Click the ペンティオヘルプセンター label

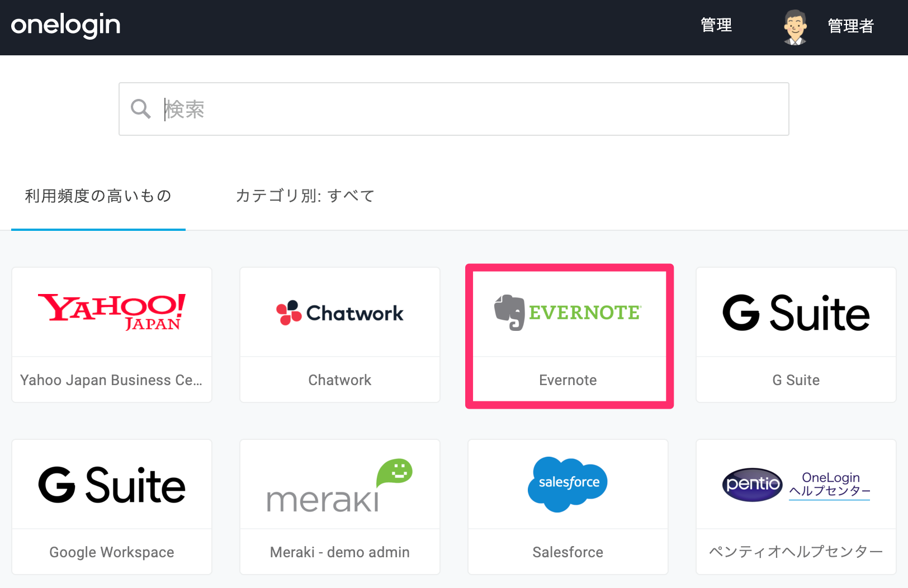(796, 552)
